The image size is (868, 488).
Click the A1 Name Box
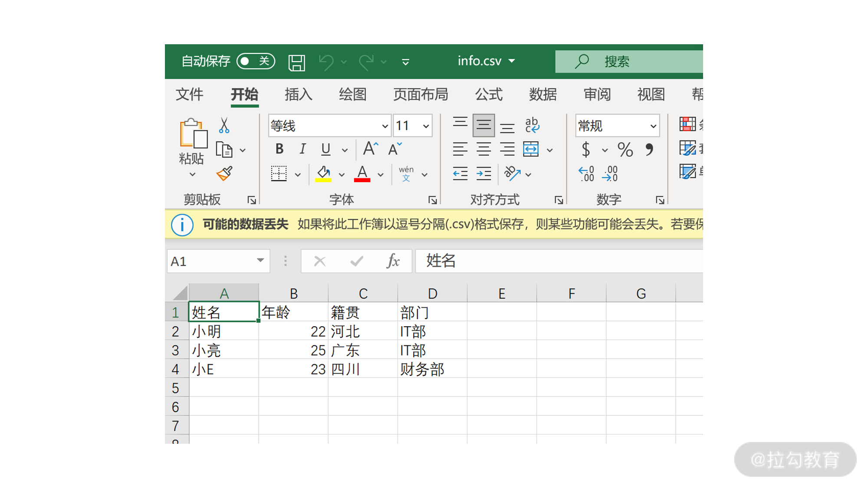(x=218, y=261)
